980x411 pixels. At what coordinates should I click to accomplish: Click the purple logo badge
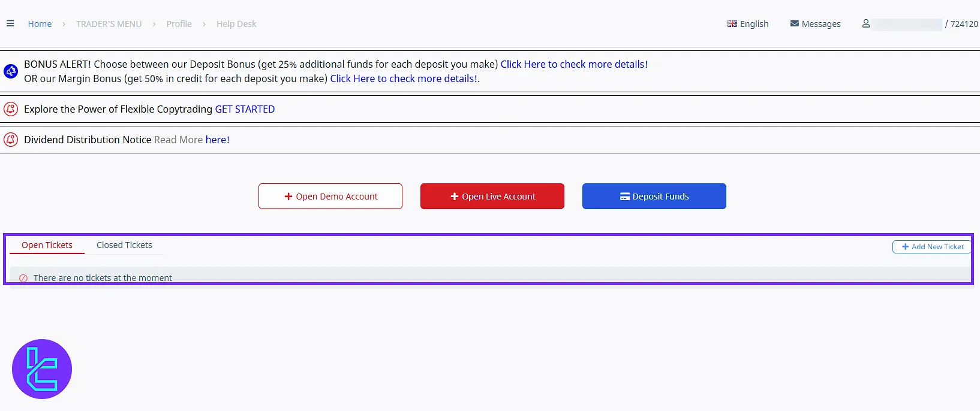pyautogui.click(x=42, y=369)
